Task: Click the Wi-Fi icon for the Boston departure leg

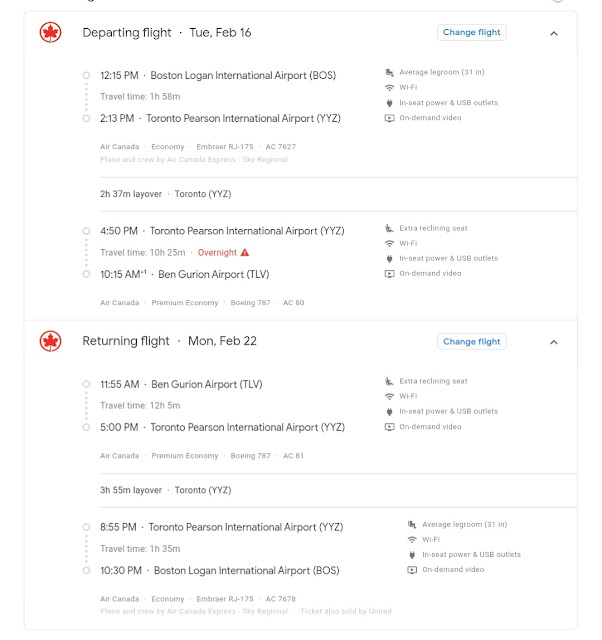Action: coord(389,87)
